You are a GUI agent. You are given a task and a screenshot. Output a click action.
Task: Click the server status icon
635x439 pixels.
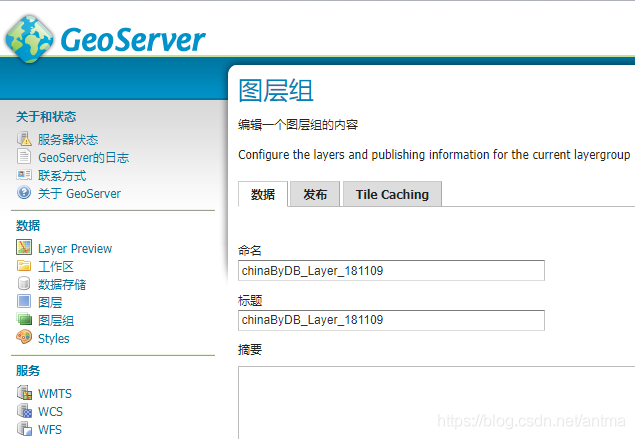[24, 139]
